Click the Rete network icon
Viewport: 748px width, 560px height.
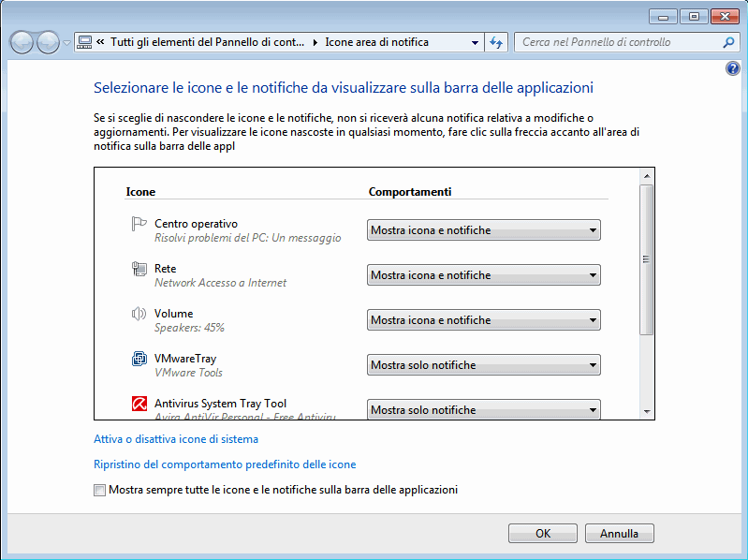139,269
